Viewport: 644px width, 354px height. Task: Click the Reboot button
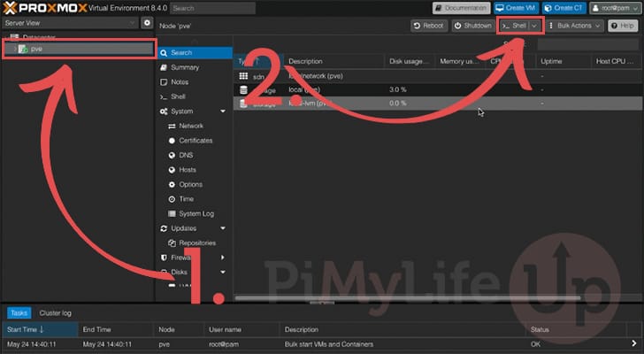coord(429,26)
